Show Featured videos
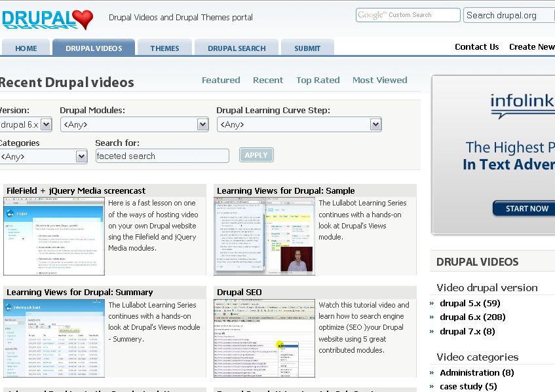This screenshot has width=555, height=392. point(221,80)
